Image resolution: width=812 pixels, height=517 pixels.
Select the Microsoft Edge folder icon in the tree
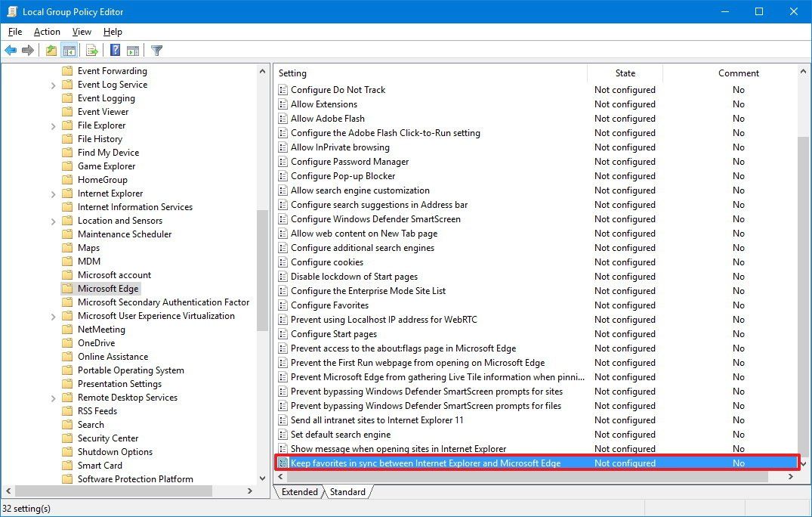(67, 288)
